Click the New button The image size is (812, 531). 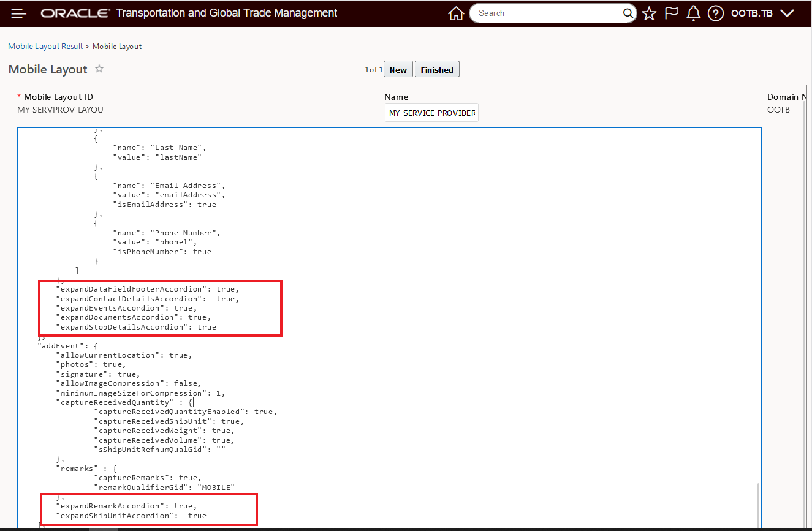398,70
